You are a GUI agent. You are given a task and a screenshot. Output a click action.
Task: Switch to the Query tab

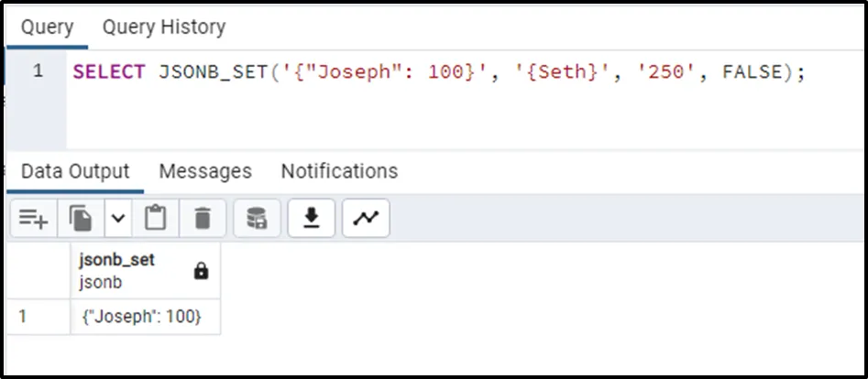coord(47,27)
